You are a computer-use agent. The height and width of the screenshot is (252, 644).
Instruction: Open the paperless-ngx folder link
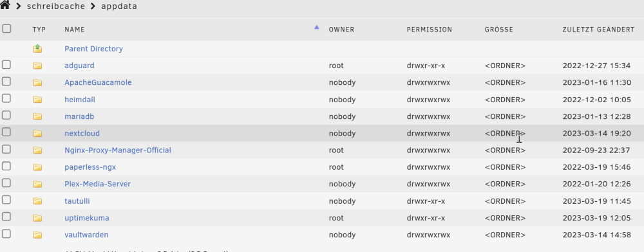pyautogui.click(x=90, y=167)
